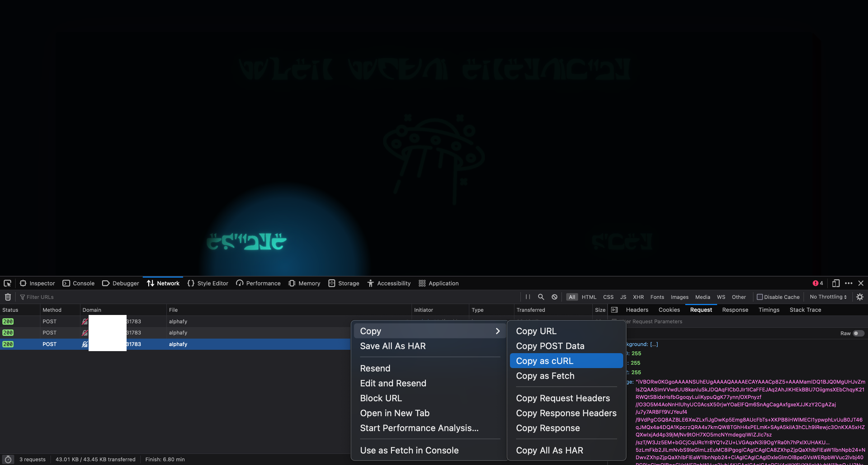Switch to the Performance tab

click(x=259, y=283)
